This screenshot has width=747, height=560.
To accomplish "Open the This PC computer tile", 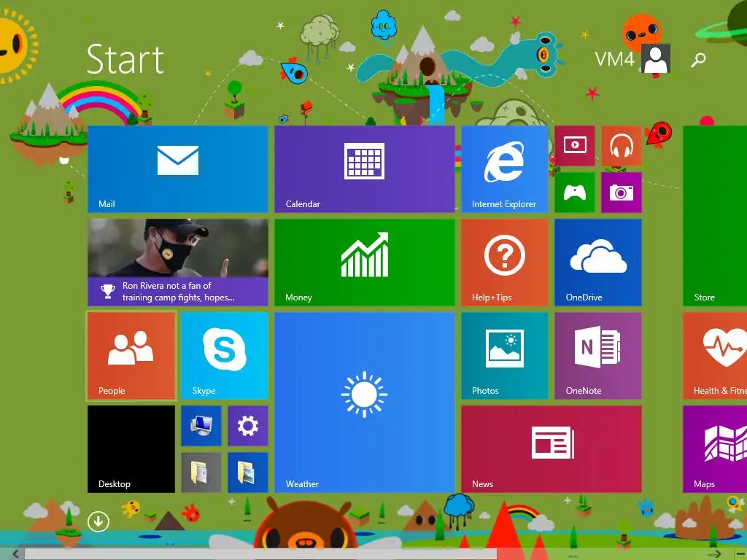I will tap(201, 426).
